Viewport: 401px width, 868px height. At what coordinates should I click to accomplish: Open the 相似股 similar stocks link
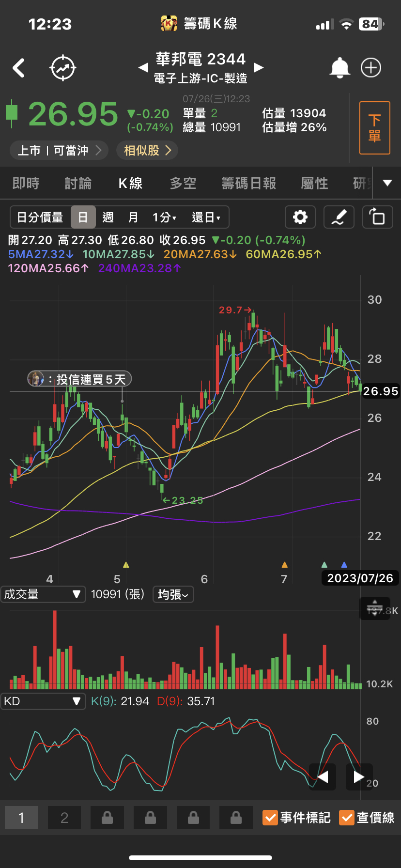147,151
